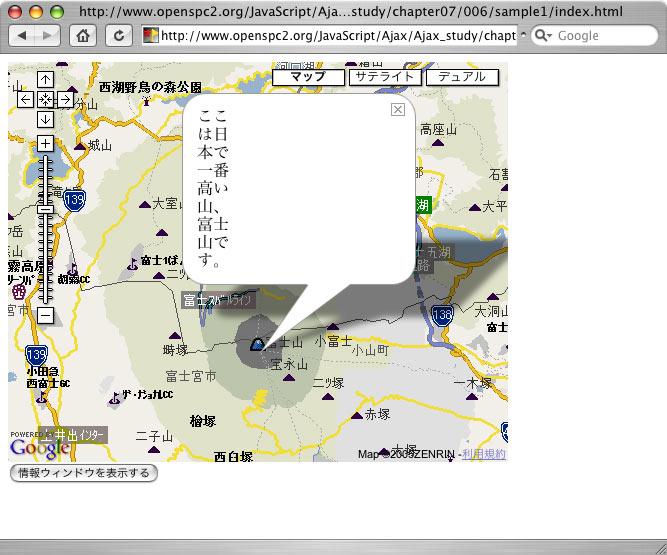Viewport: 667px width, 555px height.
Task: Click the golf icon by ザ・ナショナルCC
Action: (x=114, y=398)
